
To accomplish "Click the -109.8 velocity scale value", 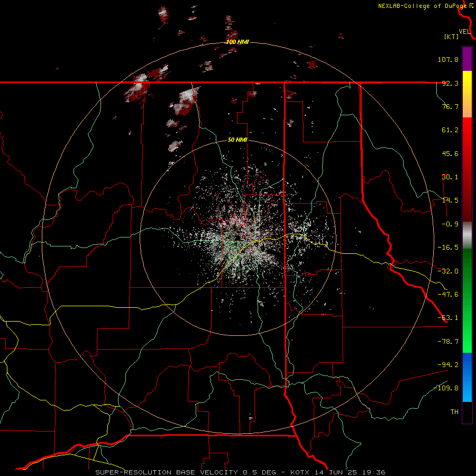I will click(446, 388).
